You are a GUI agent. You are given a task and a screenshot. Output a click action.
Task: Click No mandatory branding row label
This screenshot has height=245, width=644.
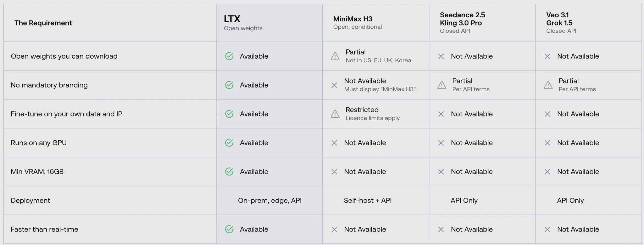[49, 85]
